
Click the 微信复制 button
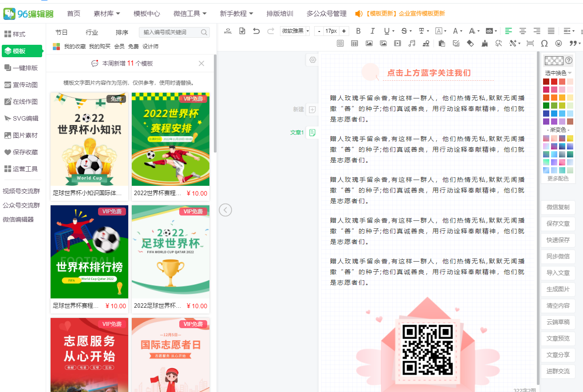pyautogui.click(x=558, y=207)
